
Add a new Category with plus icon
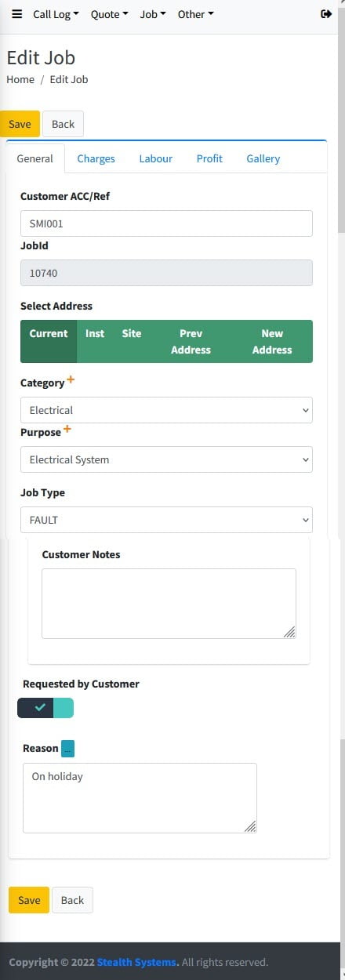(71, 379)
